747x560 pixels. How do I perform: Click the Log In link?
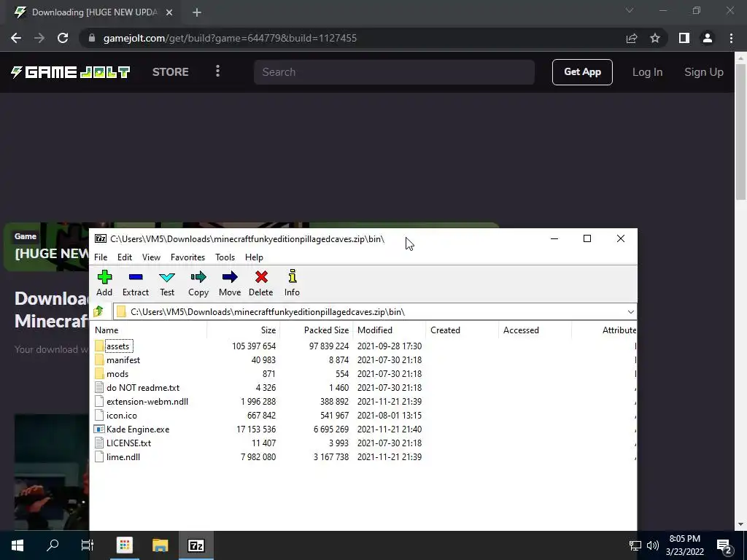point(647,72)
